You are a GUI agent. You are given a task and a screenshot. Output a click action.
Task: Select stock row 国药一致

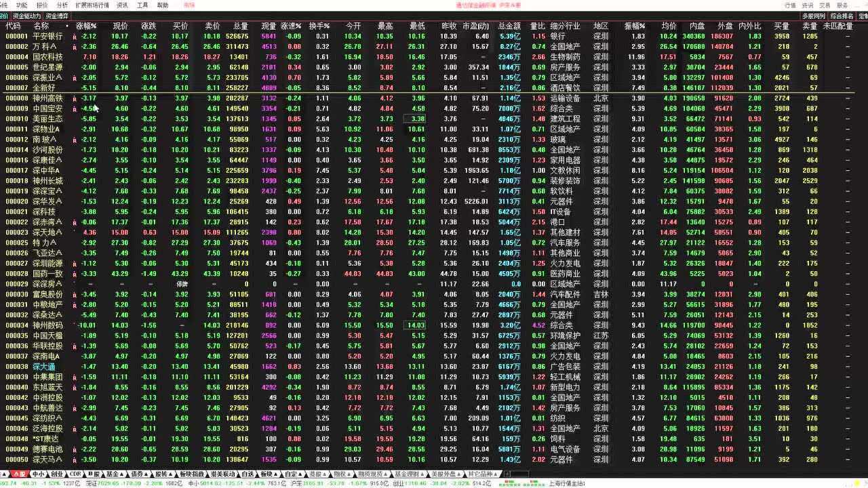pyautogui.click(x=434, y=274)
